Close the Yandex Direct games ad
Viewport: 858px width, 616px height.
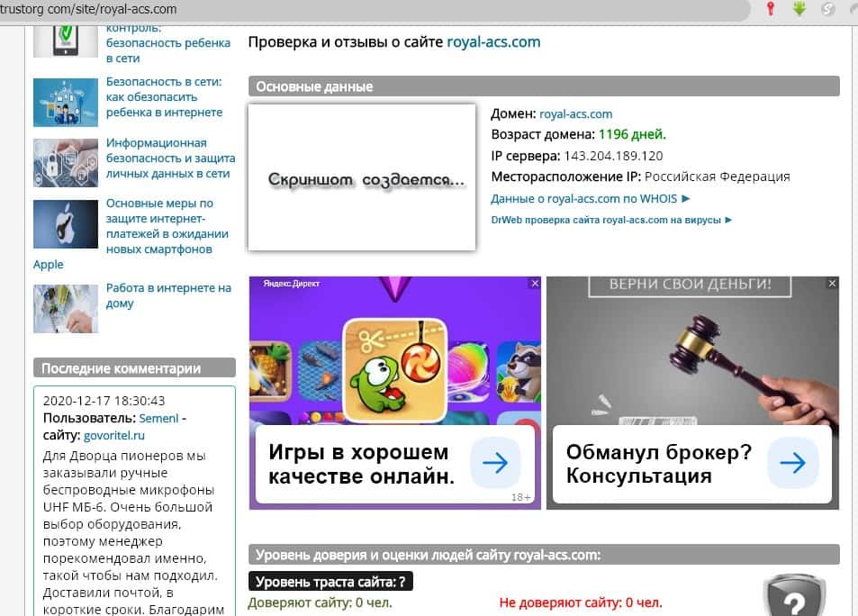click(535, 283)
